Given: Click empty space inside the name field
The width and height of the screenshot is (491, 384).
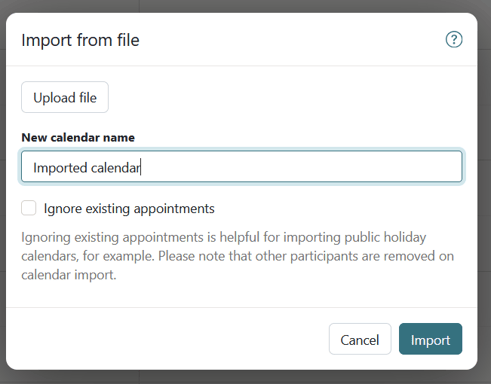Looking at the screenshot, I should [300, 166].
